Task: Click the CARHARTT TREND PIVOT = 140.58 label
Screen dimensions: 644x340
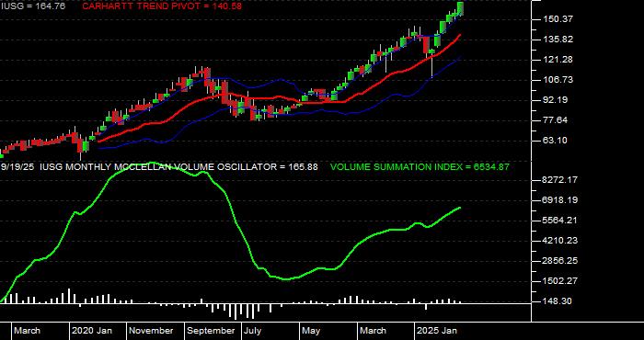Action: coord(162,6)
